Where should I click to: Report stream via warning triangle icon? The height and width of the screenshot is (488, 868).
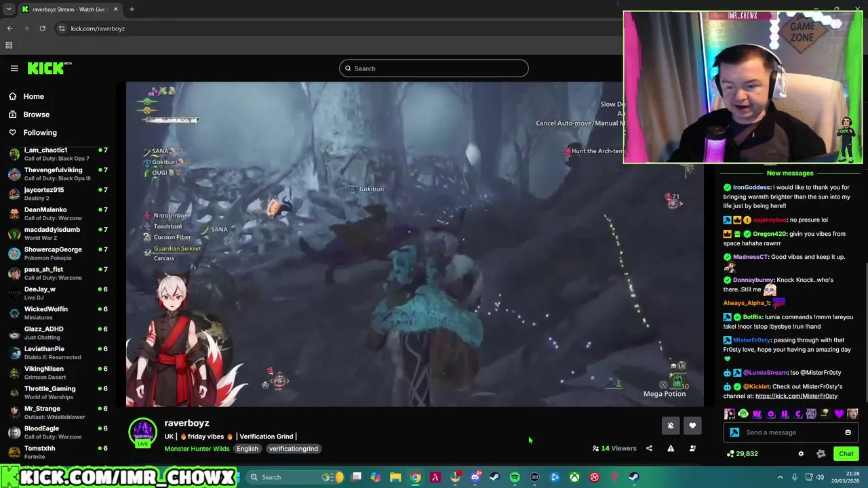click(x=671, y=448)
